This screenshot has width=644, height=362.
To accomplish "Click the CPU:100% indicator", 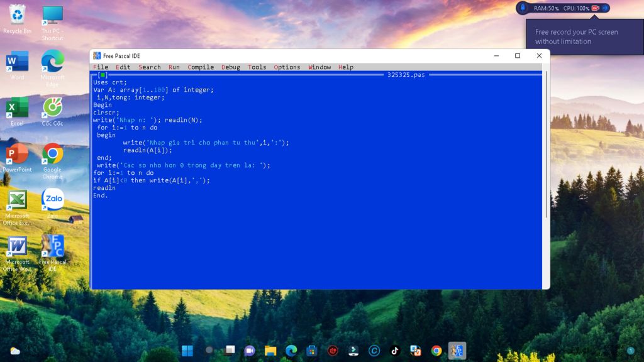I will 576,8.
